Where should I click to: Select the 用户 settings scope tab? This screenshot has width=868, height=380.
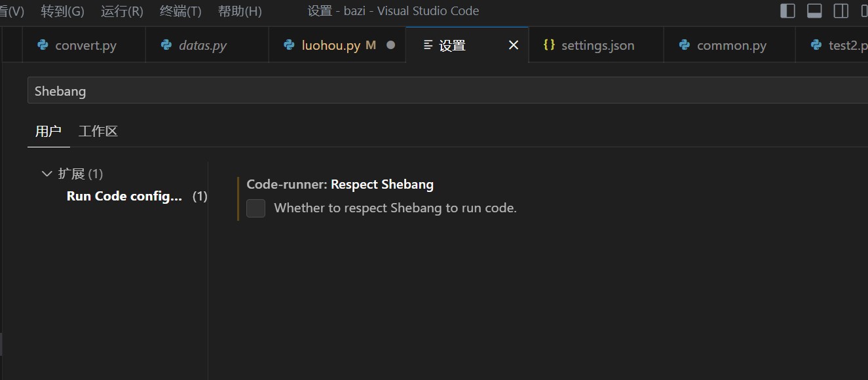(48, 131)
